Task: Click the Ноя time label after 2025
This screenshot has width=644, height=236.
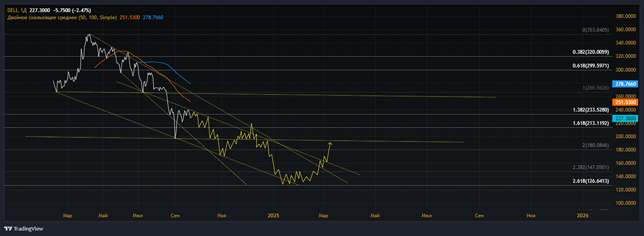Action: click(531, 215)
